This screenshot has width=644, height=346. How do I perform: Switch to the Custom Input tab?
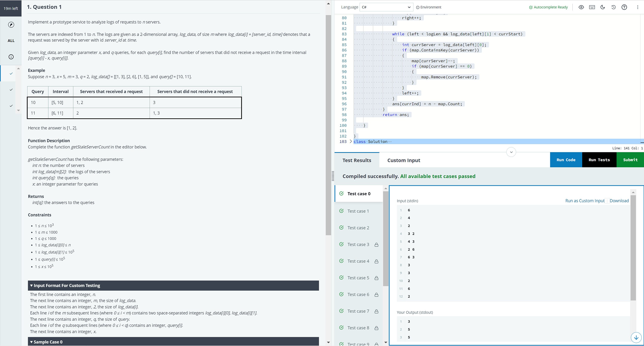tap(404, 160)
